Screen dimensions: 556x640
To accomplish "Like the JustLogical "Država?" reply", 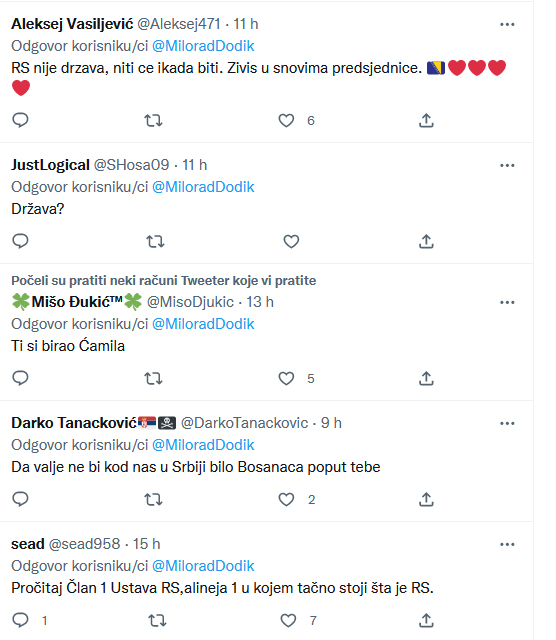I will pos(291,241).
